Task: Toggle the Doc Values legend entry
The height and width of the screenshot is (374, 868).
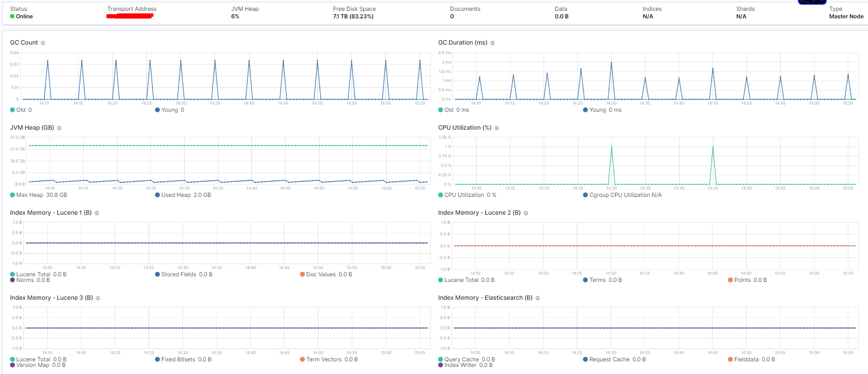Action: click(326, 274)
